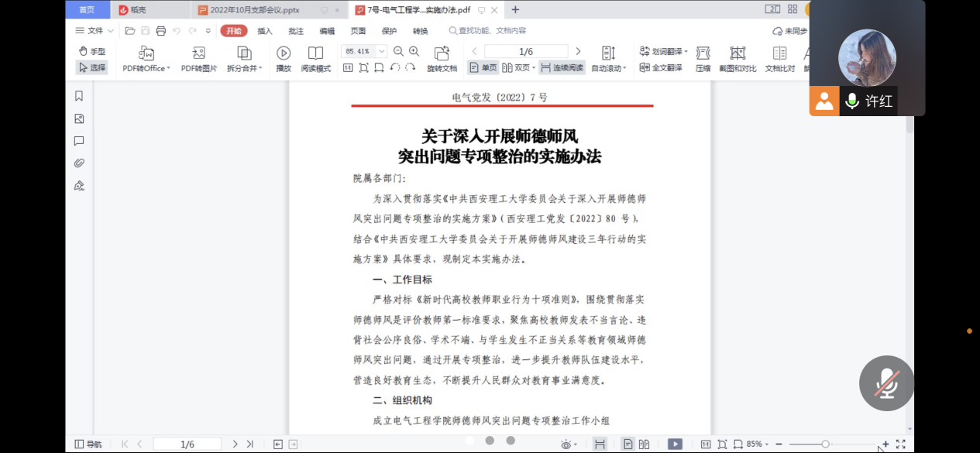Click the 压缩 compress tool

point(703,60)
